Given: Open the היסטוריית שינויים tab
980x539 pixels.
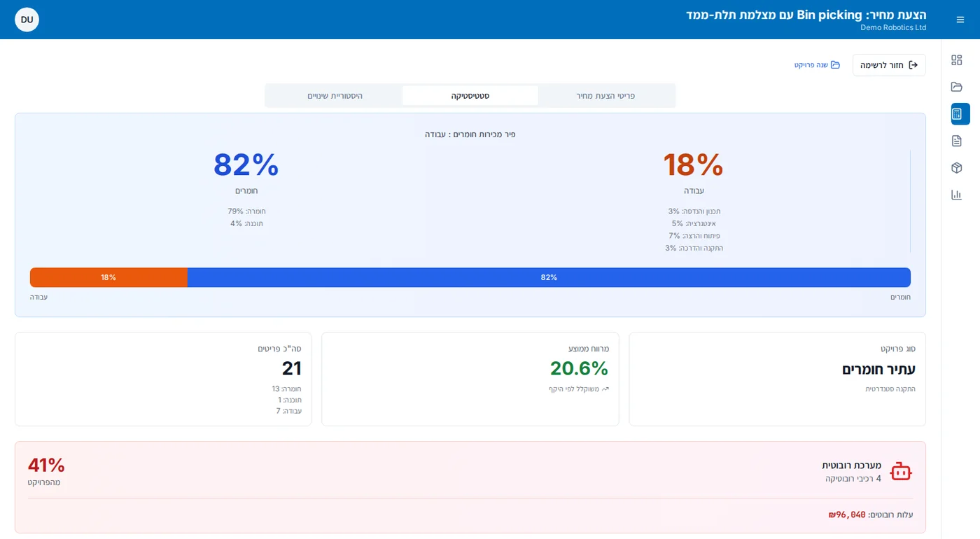Looking at the screenshot, I should tap(335, 96).
